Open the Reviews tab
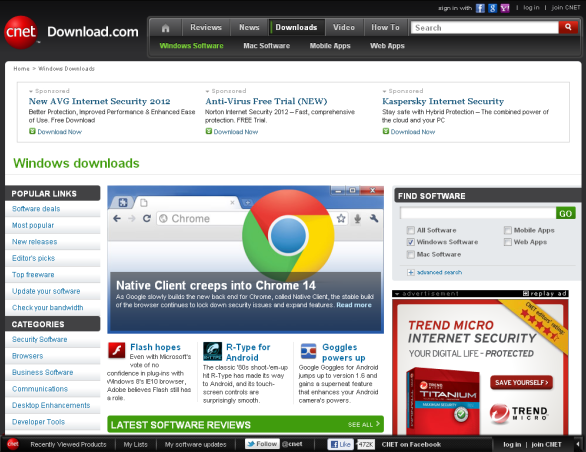The width and height of the screenshot is (586, 452). (206, 28)
